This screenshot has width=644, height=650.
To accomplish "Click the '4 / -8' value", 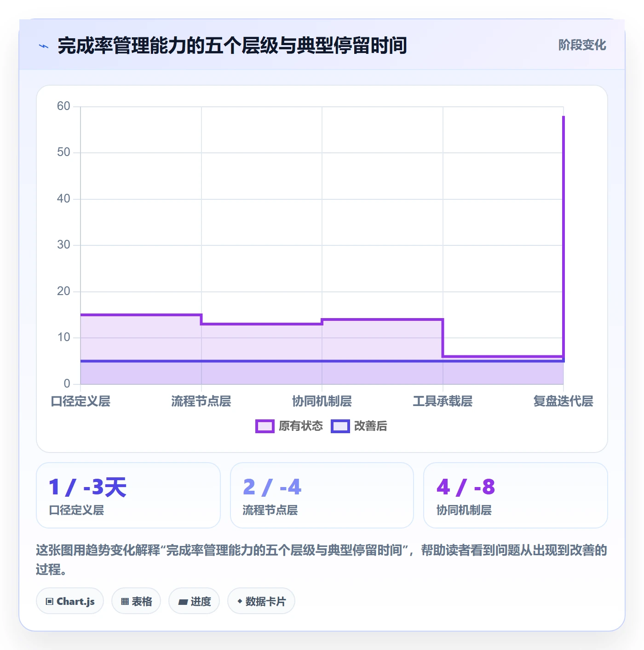I will [x=466, y=487].
